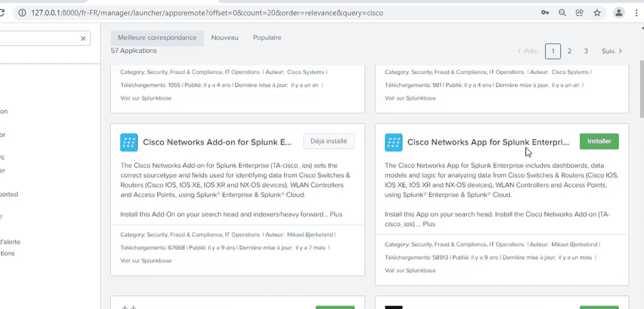This screenshot has width=644, height=309.
Task: Click the Déjà installé button
Action: [x=329, y=141]
